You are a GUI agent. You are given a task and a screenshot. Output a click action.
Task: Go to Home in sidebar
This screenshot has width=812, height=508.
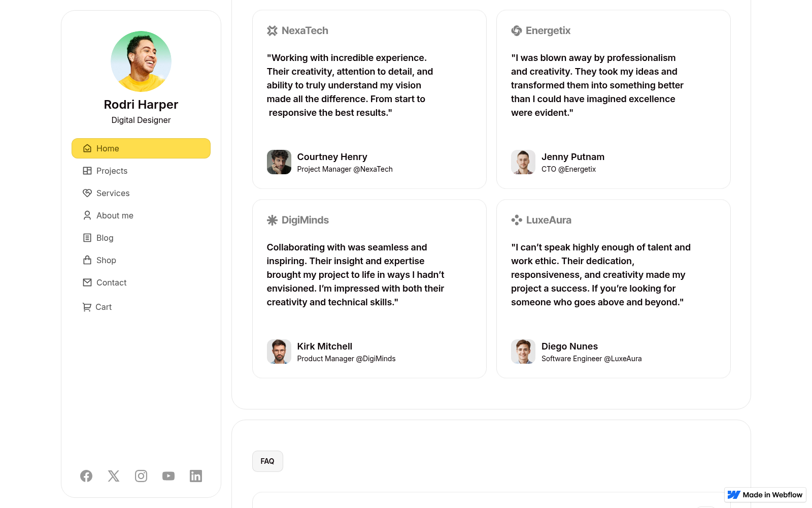coord(141,148)
